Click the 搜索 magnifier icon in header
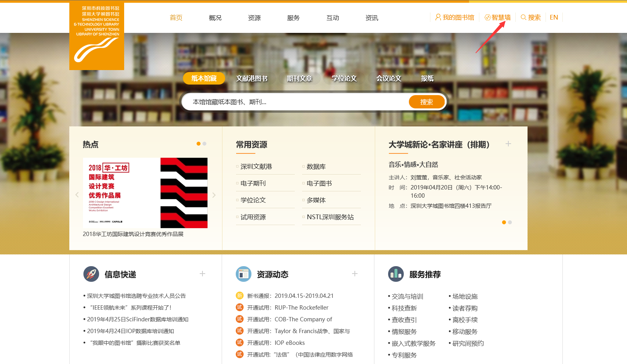The width and height of the screenshot is (627, 364). pos(523,17)
